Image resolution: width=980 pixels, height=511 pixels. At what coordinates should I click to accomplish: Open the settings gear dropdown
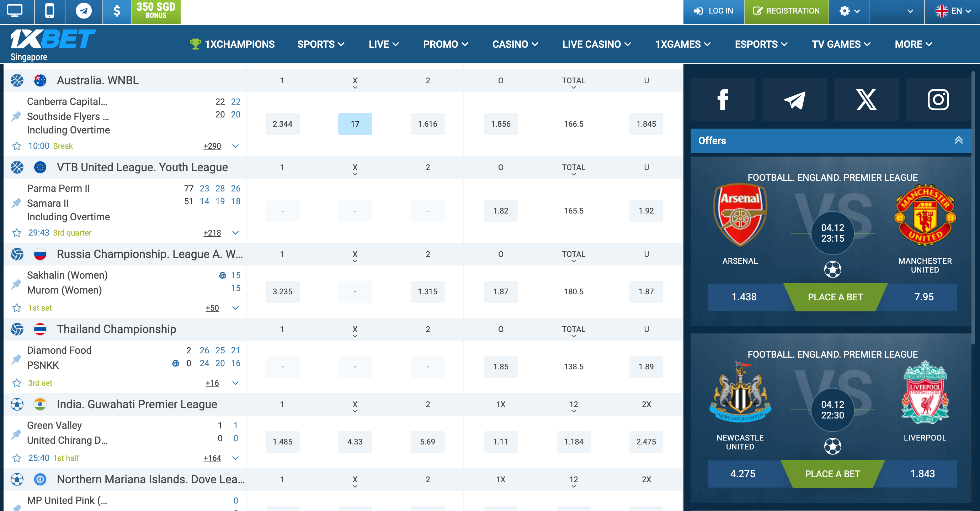coord(849,11)
